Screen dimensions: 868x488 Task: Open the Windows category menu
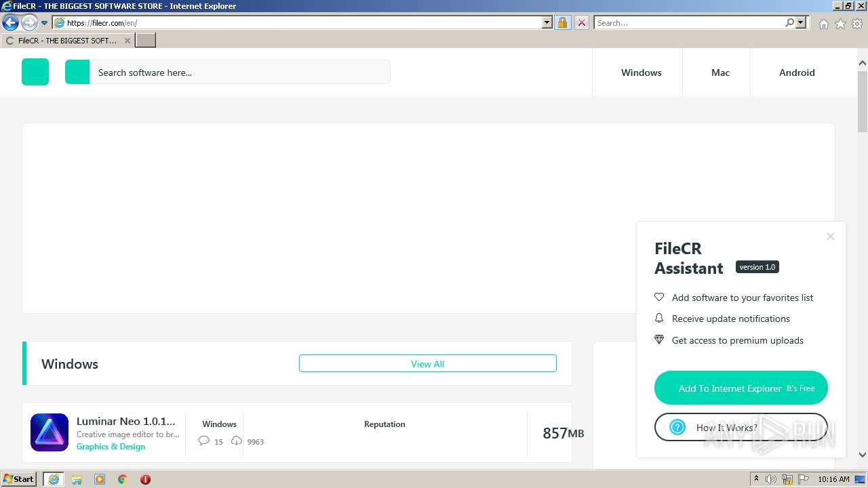pos(641,73)
